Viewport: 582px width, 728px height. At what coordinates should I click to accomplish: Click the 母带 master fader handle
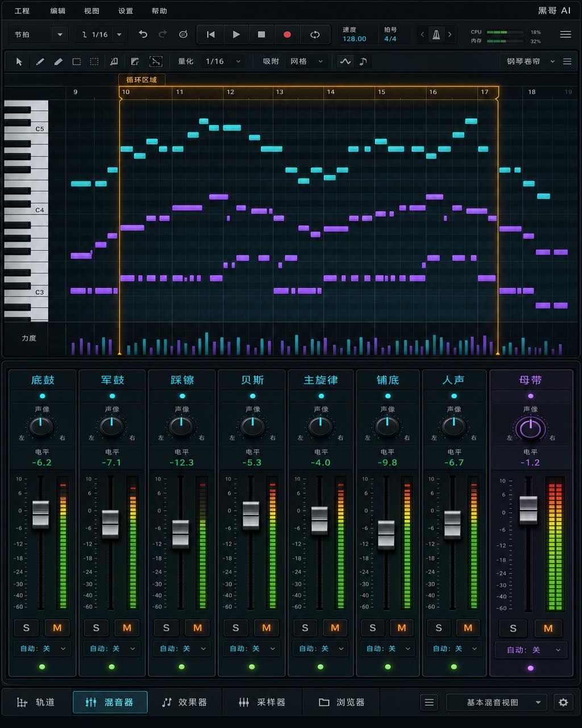529,510
